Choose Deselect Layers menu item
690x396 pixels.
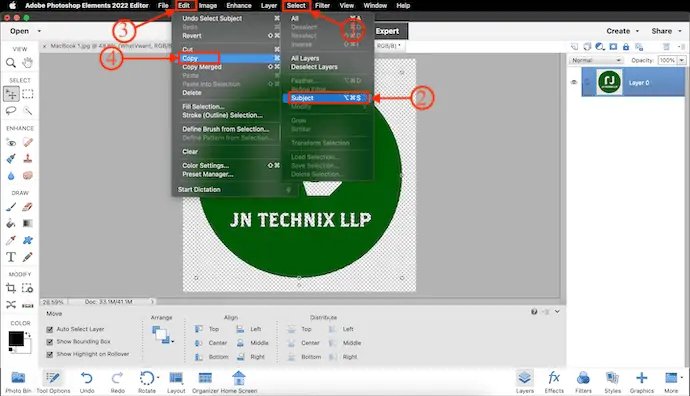click(314, 67)
